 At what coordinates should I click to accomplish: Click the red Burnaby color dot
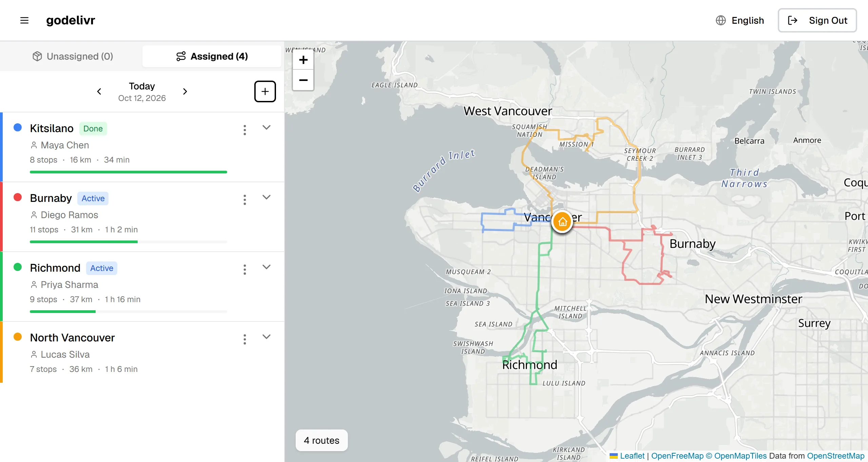[x=18, y=197]
